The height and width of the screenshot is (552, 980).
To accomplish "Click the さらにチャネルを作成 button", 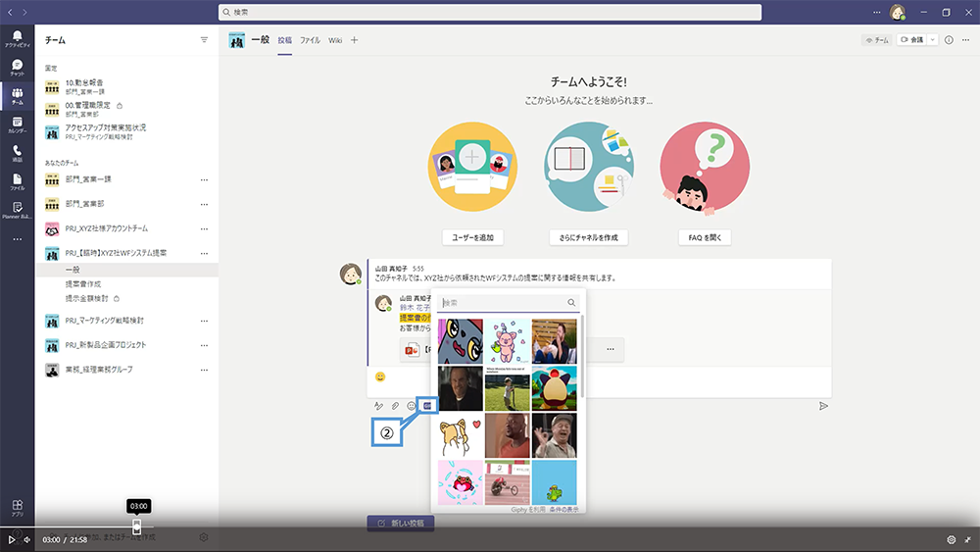I will 588,237.
